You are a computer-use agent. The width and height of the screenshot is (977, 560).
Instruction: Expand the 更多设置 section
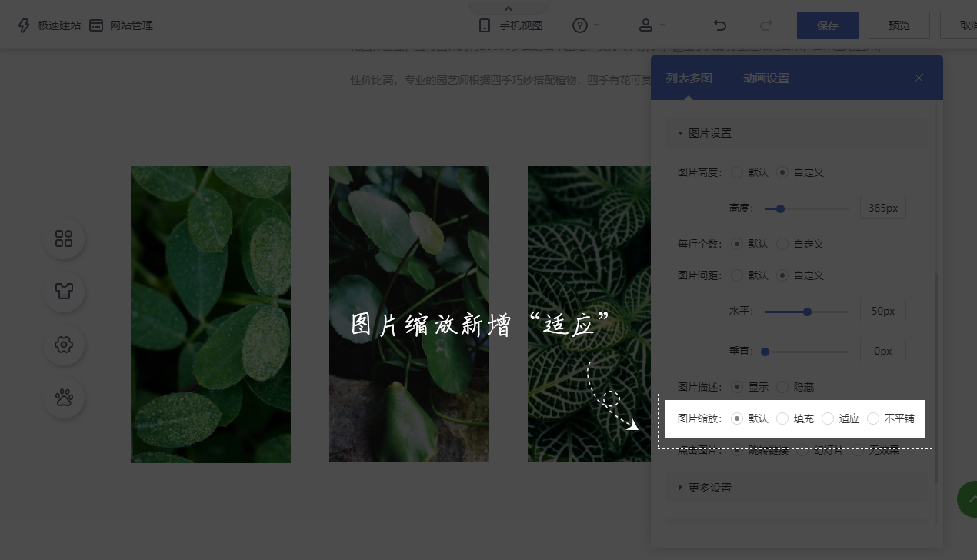pyautogui.click(x=796, y=488)
